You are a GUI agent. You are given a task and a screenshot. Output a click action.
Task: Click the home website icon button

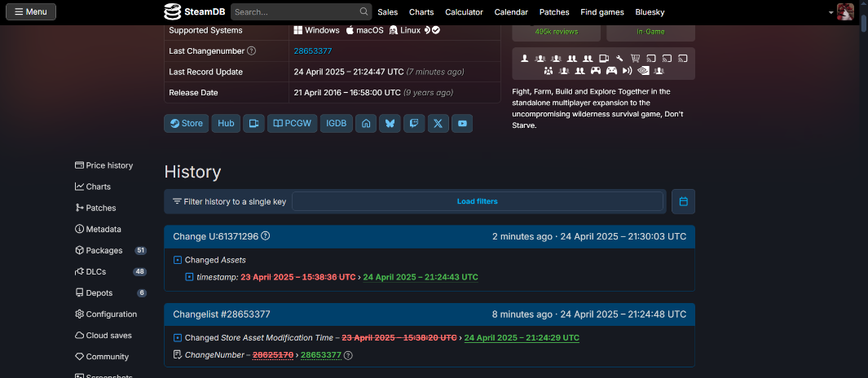367,124
